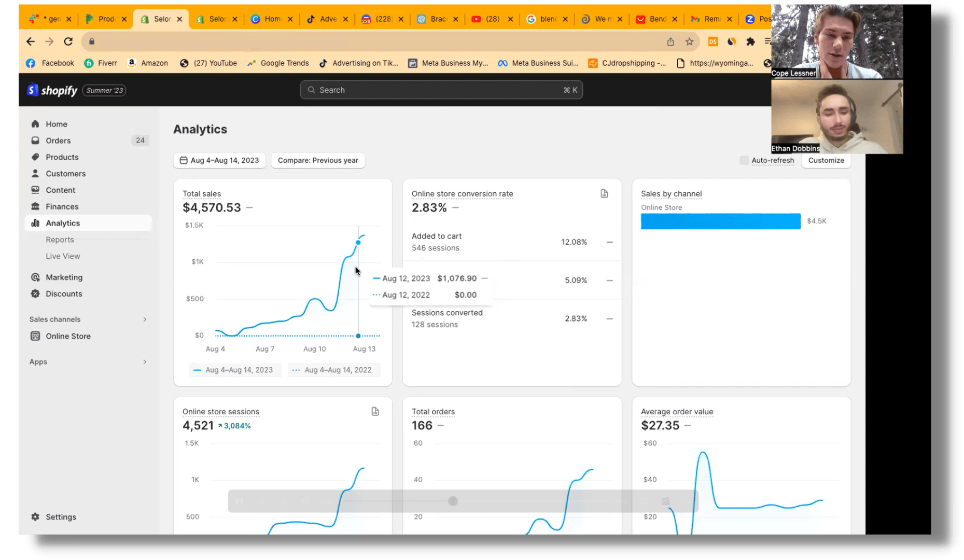Image resolution: width=964 pixels, height=560 pixels.
Task: Click the Shopify logo in the header
Action: [52, 90]
